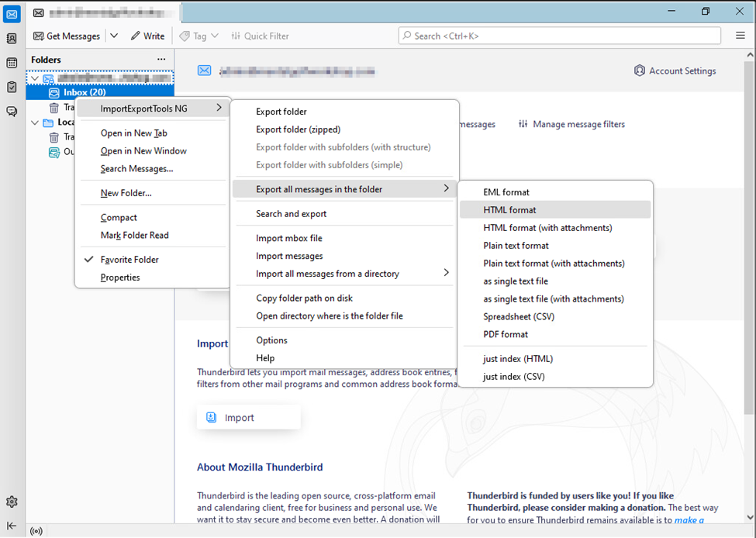Expand Export all messages in the folder
Viewport: 756px width, 538px height.
343,189
